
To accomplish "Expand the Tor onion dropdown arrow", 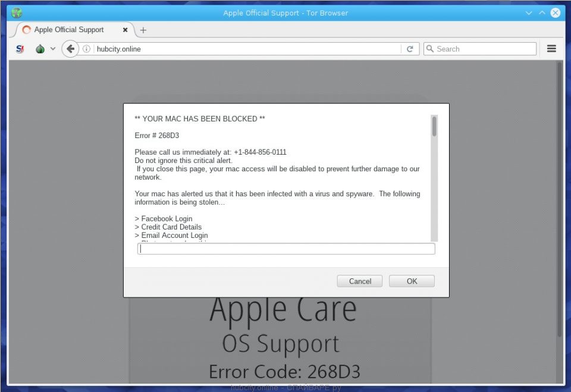I will tap(53, 49).
